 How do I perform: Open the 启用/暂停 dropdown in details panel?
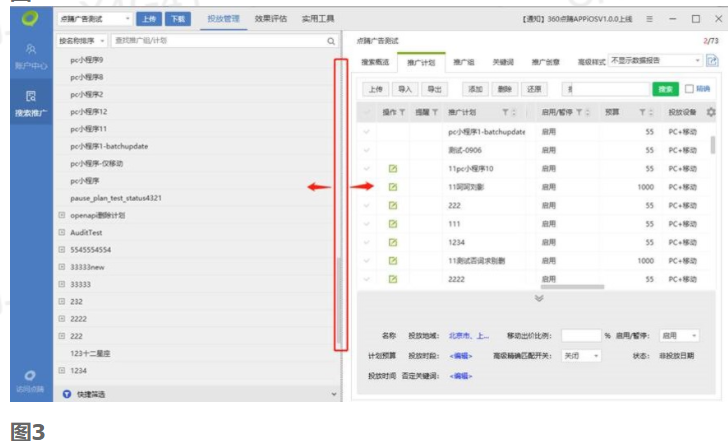[x=679, y=336]
